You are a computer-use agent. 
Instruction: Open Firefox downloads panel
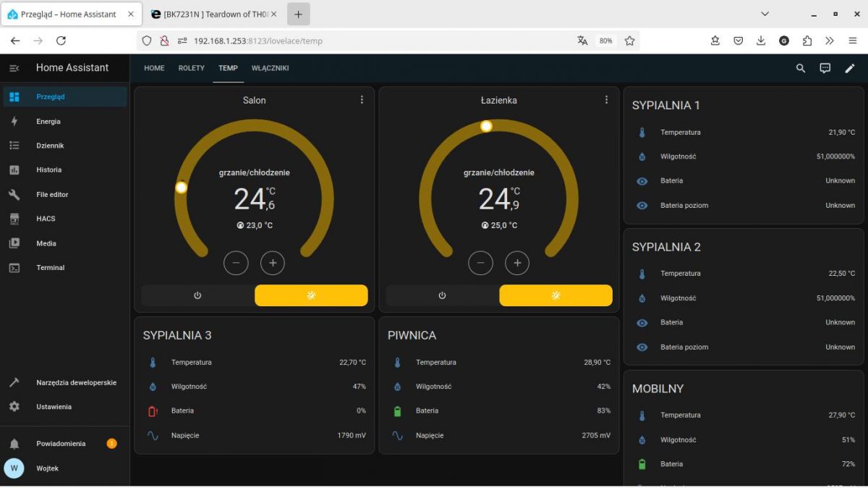(x=761, y=41)
